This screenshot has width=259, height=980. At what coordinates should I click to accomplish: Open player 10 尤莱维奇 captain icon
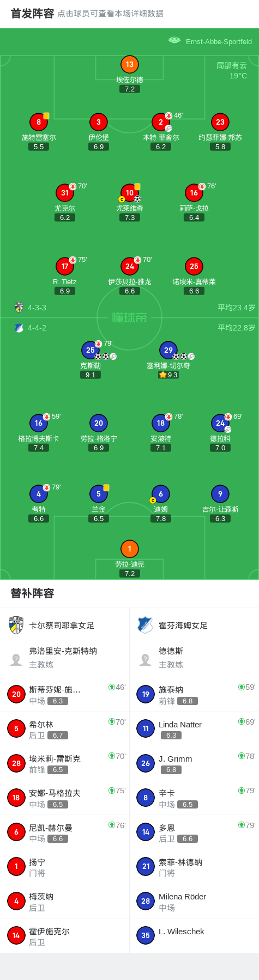122,199
